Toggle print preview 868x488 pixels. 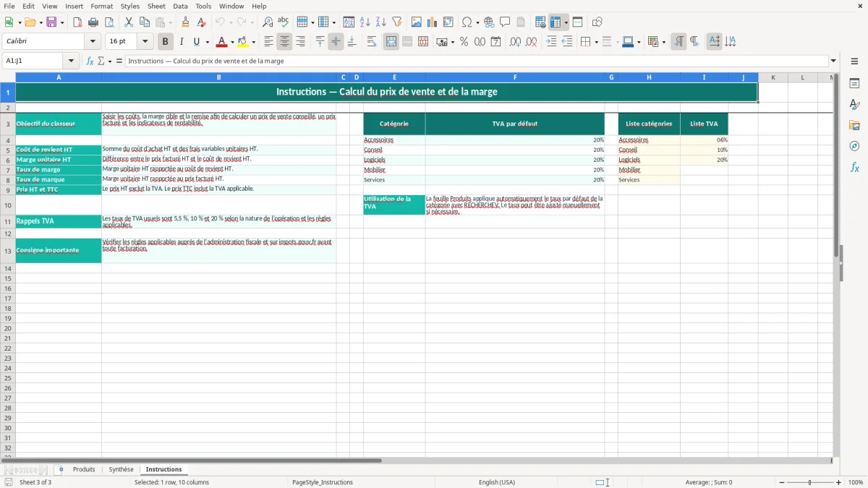click(109, 22)
